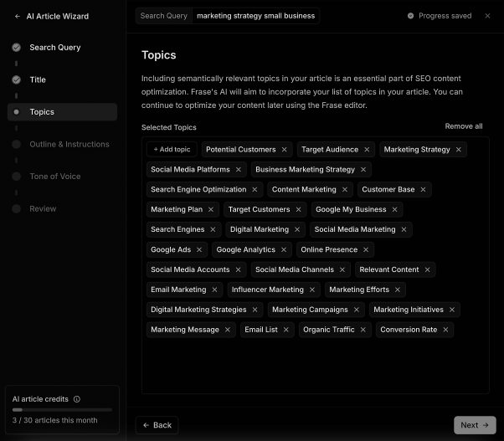Viewport: 504px width, 441px height.
Task: Click the Google Analytics topic label
Action: [x=245, y=249]
